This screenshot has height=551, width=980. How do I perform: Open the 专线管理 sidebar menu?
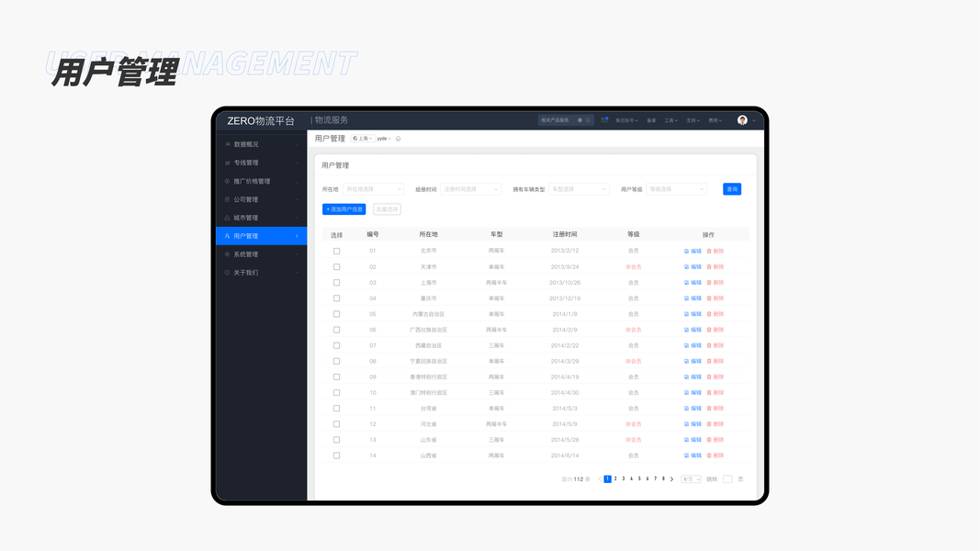point(261,163)
